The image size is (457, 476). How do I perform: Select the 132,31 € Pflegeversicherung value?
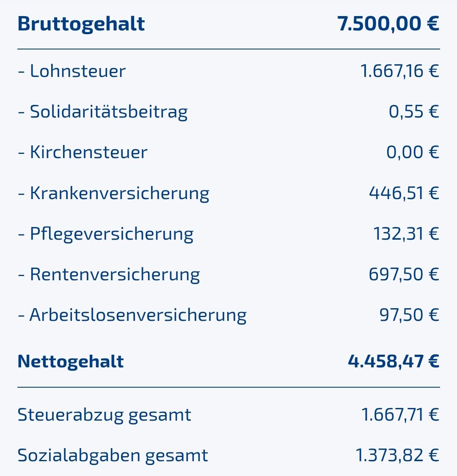point(406,234)
